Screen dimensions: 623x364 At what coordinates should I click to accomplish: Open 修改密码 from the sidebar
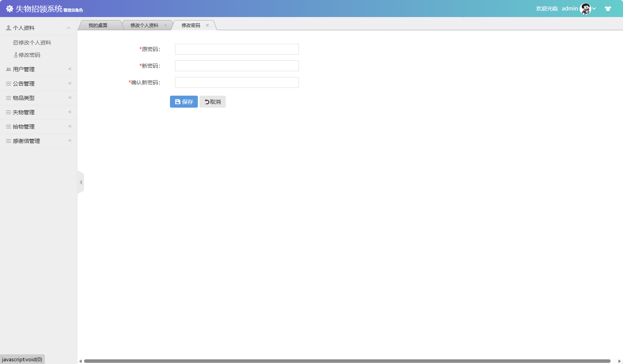[x=29, y=55]
